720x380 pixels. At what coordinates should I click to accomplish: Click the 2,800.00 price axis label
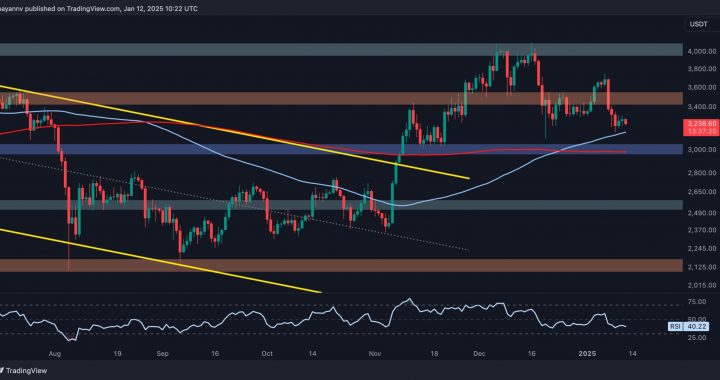click(703, 173)
